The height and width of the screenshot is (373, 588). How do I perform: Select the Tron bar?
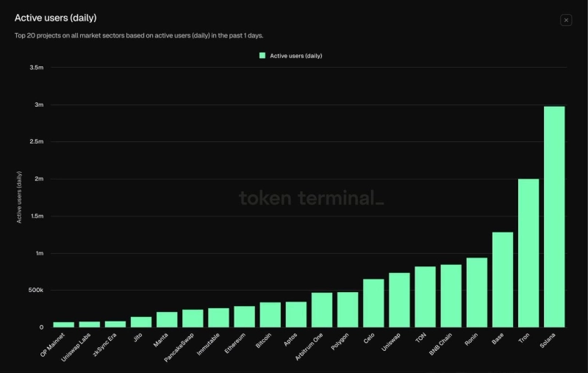[x=528, y=252]
